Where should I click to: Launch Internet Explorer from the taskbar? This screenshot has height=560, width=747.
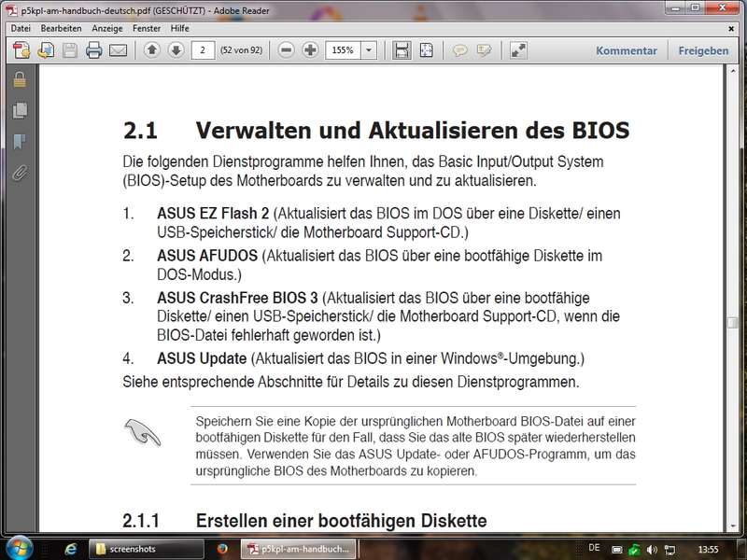71,549
